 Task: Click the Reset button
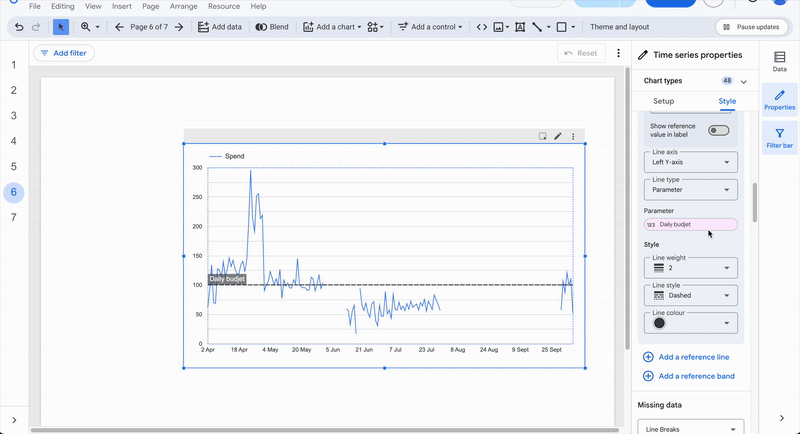point(581,53)
